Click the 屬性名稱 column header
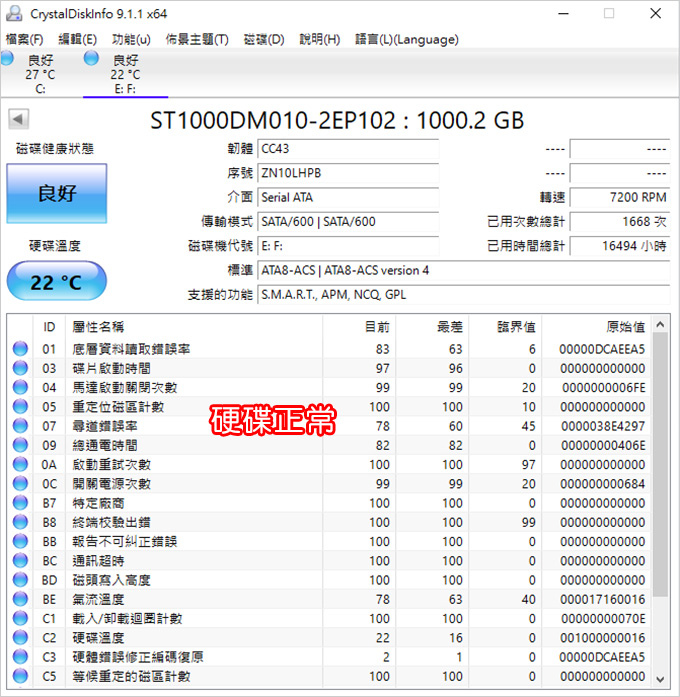 tap(194, 327)
